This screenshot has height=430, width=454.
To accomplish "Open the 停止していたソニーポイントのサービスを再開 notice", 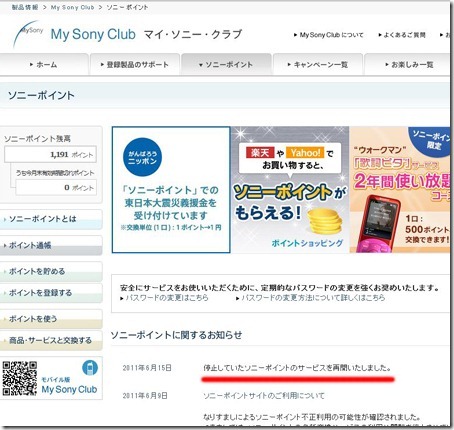I will point(297,368).
